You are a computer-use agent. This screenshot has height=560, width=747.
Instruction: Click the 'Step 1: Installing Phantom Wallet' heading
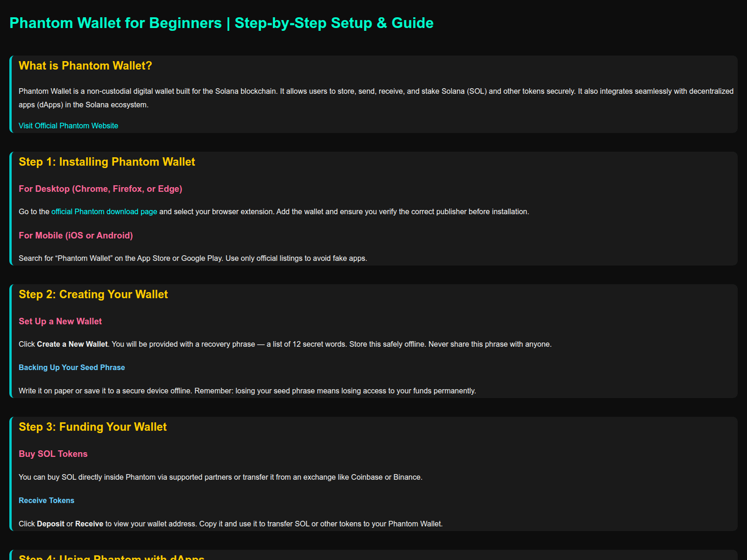[x=107, y=162]
